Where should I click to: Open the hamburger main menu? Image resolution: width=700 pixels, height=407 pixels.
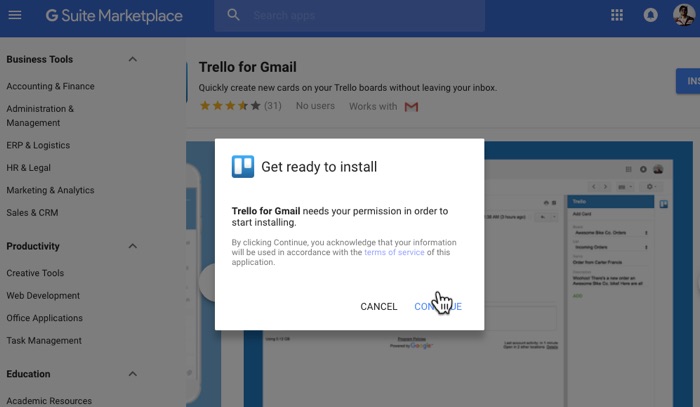coord(15,15)
